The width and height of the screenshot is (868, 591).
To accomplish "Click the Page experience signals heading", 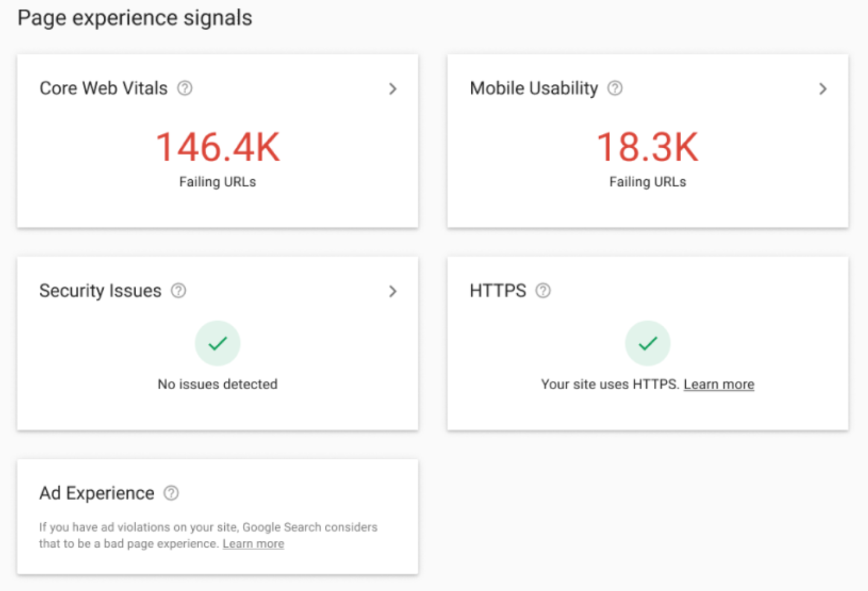I will (135, 18).
